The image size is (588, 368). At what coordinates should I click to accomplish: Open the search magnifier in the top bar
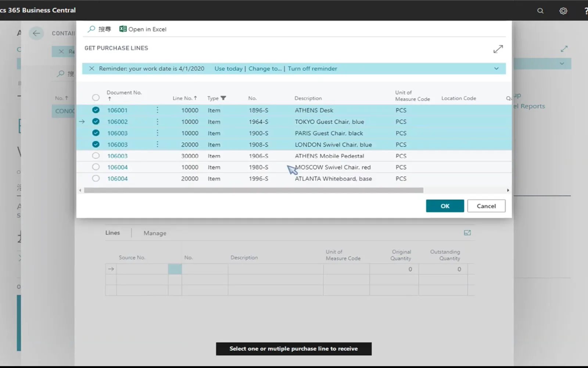pyautogui.click(x=540, y=11)
